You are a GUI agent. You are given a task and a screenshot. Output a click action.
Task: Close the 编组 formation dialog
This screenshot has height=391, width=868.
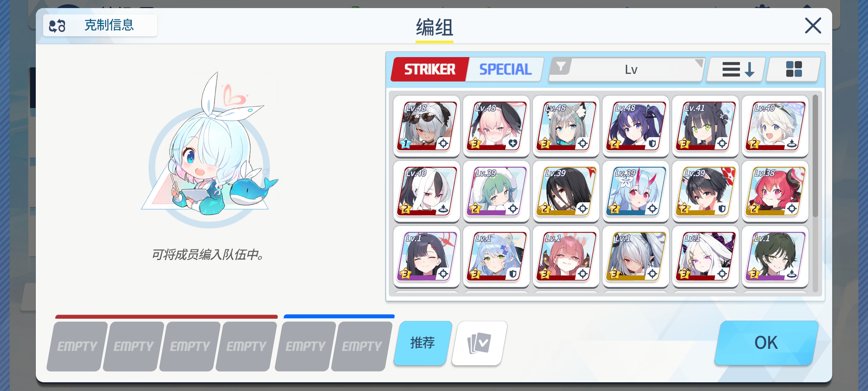coord(813,26)
